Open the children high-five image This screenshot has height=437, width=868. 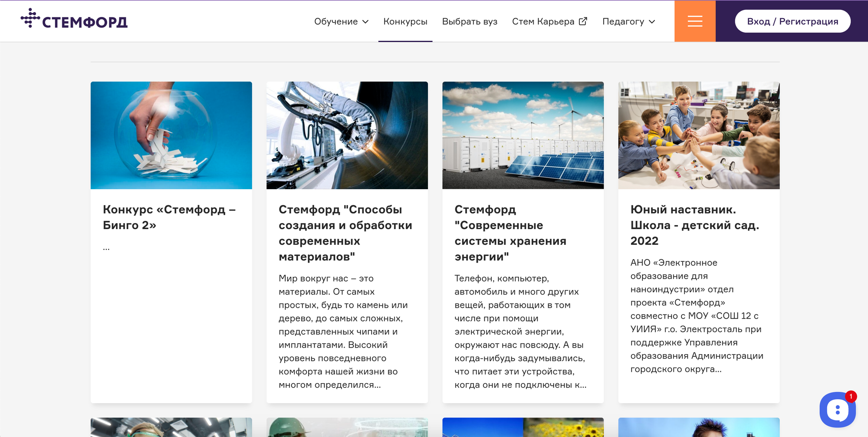tap(698, 135)
